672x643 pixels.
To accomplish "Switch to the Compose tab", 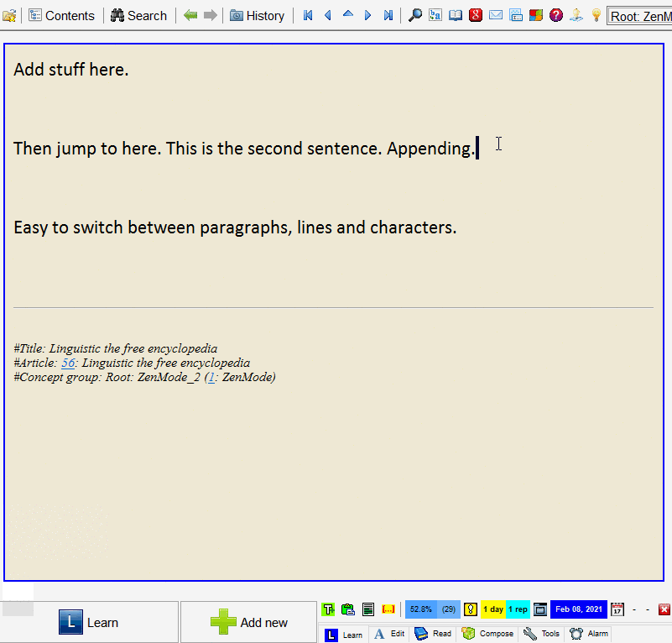I will 487,634.
